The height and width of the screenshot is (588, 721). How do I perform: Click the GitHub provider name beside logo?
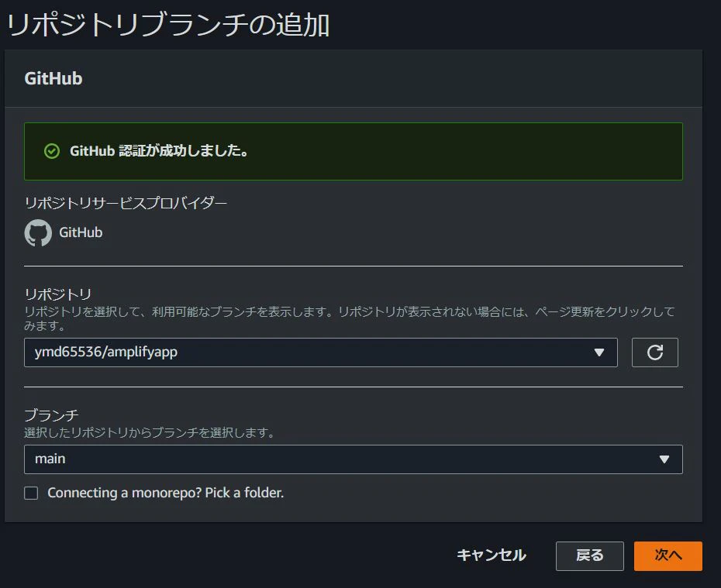pos(81,232)
